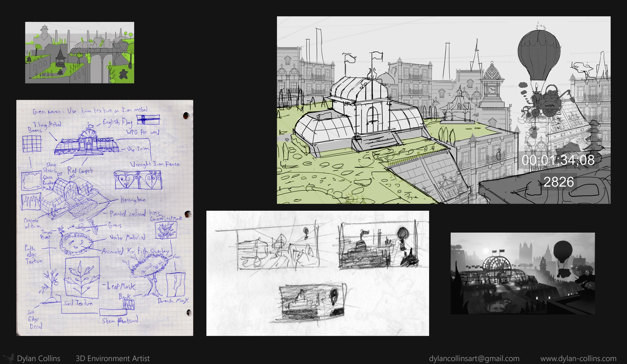
Task: Click the wrought iron fence pattern sketch
Action: 138,180
